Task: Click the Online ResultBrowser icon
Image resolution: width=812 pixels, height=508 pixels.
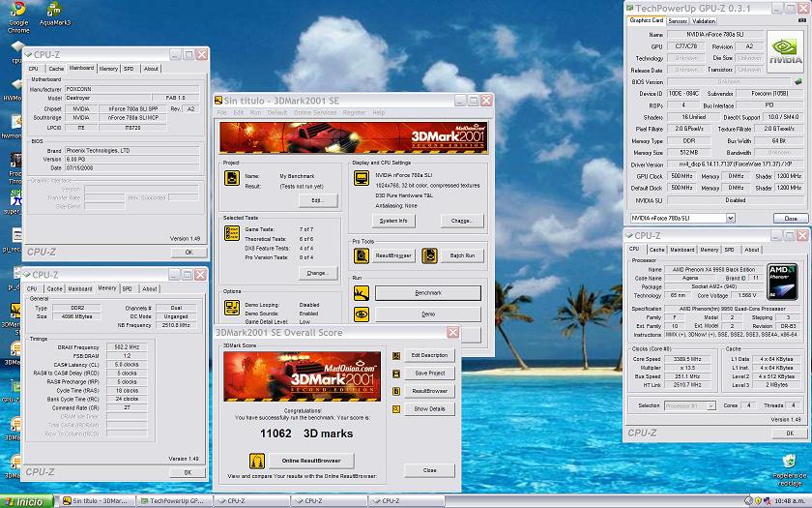Action: pos(257,461)
